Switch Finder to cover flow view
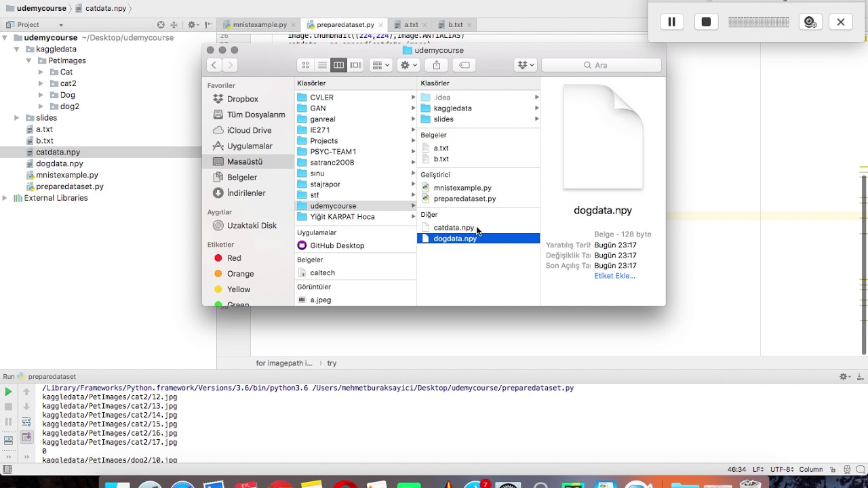The width and height of the screenshot is (868, 488). 355,65
